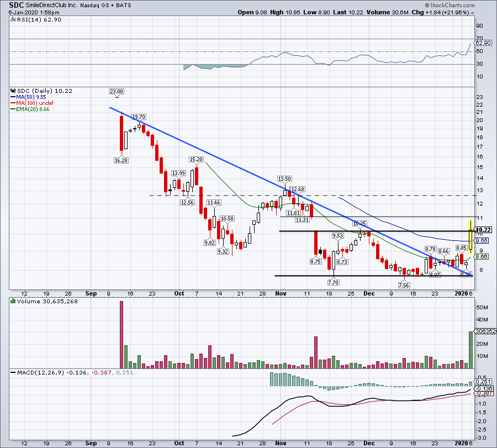
Task: Click the 9.32 low price callout
Action: click(x=223, y=251)
